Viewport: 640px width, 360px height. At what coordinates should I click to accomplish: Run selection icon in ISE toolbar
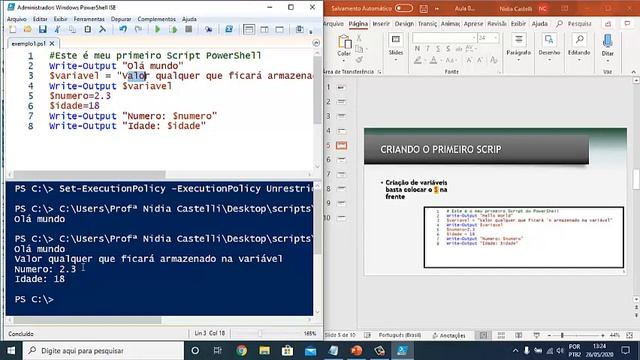[x=173, y=29]
